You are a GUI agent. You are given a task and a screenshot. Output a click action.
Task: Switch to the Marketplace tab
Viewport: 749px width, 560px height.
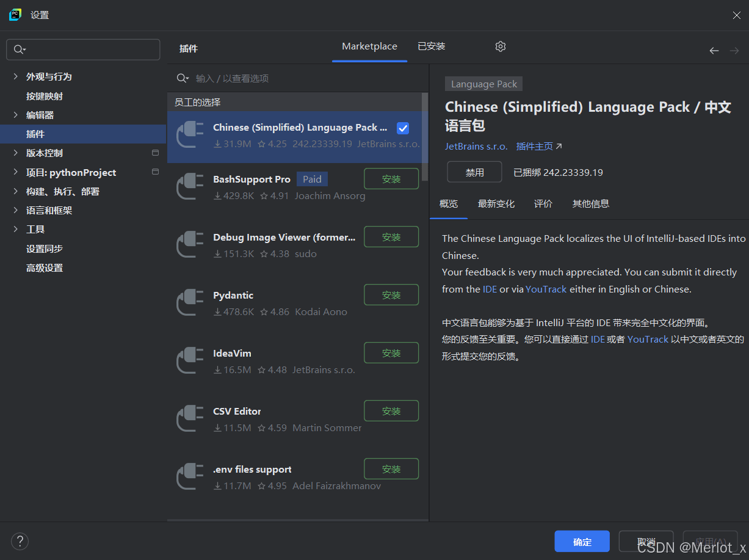tap(369, 46)
